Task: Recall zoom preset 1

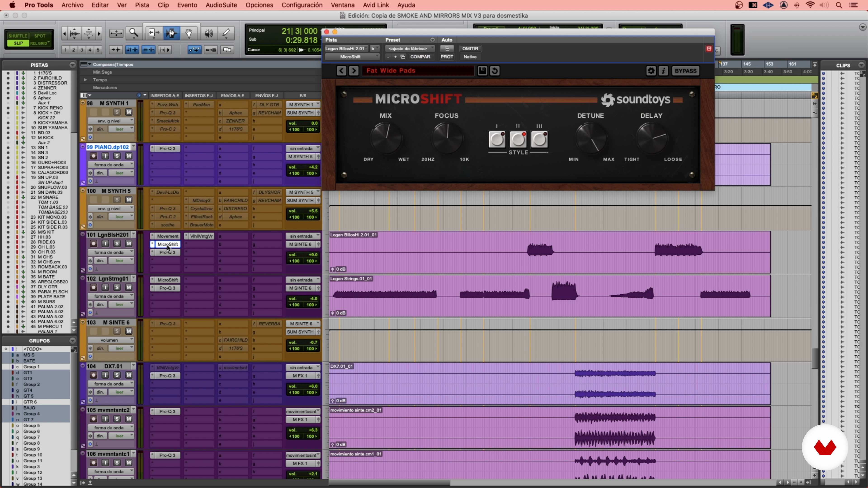Action: point(65,50)
